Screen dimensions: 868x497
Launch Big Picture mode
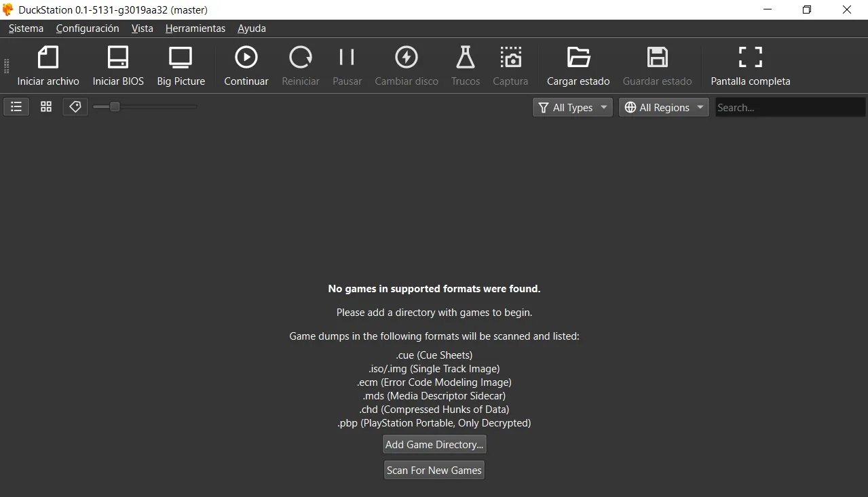[181, 58]
